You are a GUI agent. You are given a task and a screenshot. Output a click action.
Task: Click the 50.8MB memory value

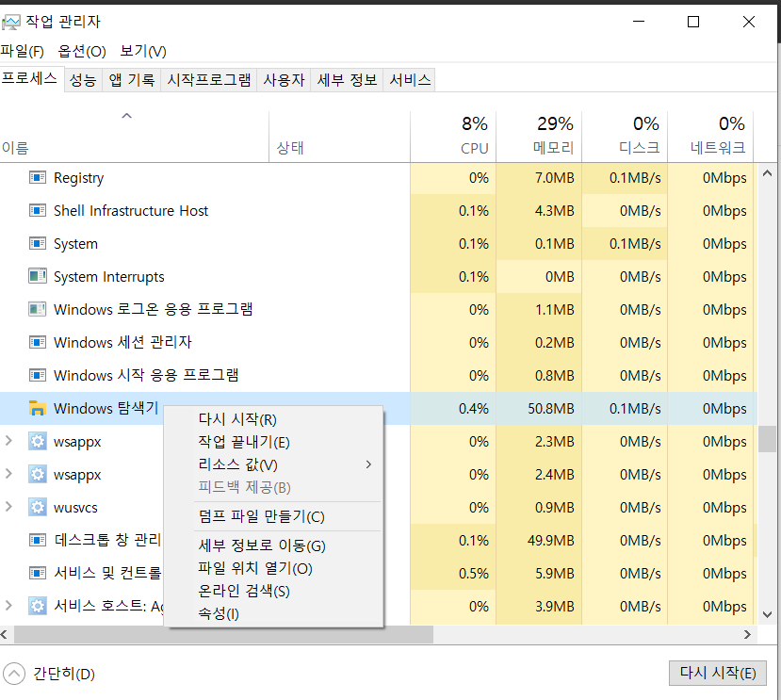point(551,409)
